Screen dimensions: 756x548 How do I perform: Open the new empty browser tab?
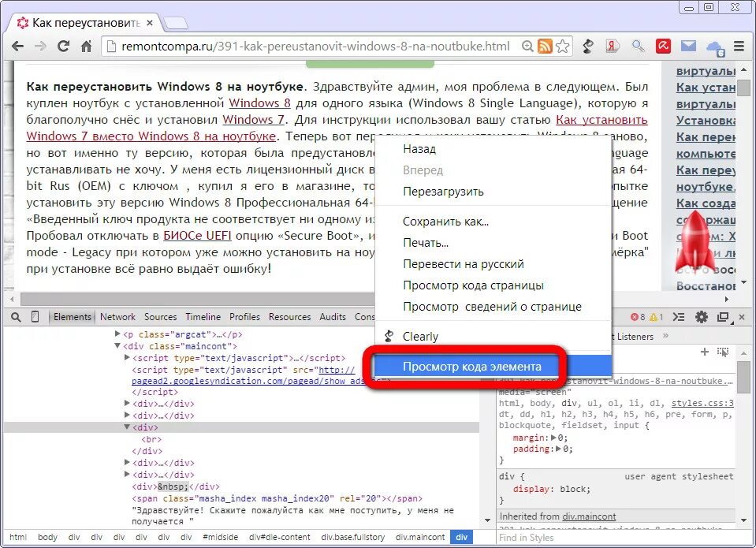(x=175, y=23)
